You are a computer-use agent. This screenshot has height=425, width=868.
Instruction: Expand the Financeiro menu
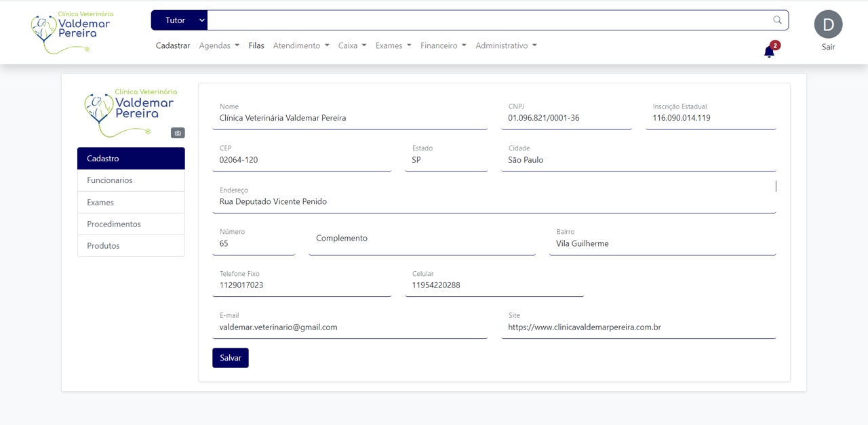pyautogui.click(x=443, y=45)
